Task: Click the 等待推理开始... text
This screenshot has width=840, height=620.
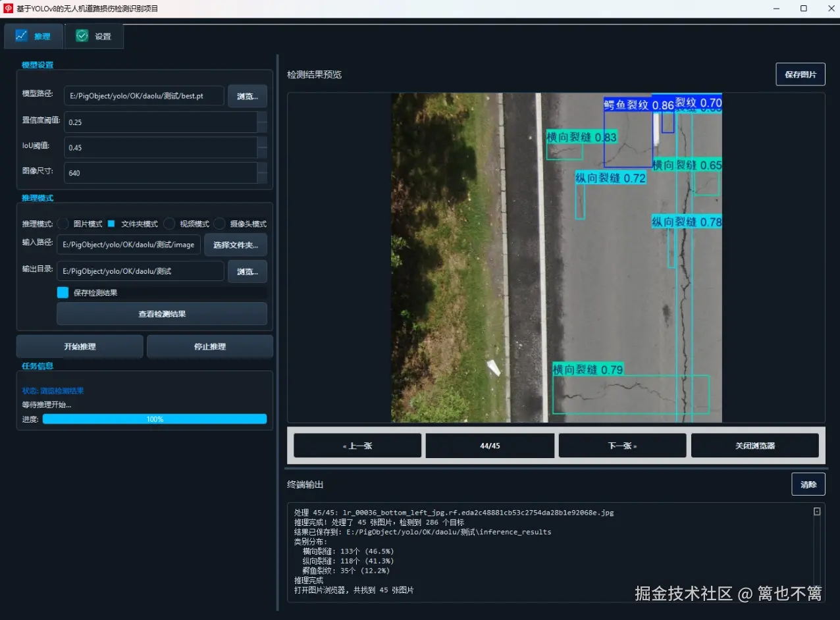Action: coord(47,405)
